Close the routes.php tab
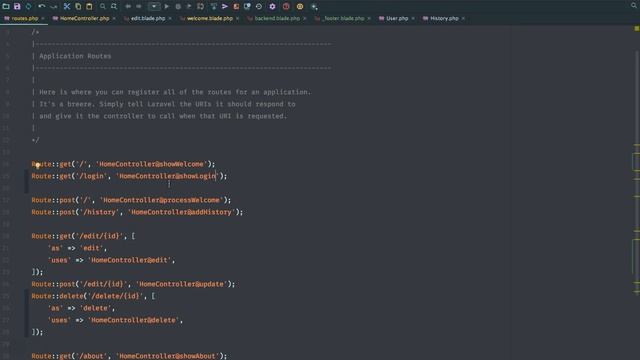Screen dimensions: 640x360 click(43, 18)
